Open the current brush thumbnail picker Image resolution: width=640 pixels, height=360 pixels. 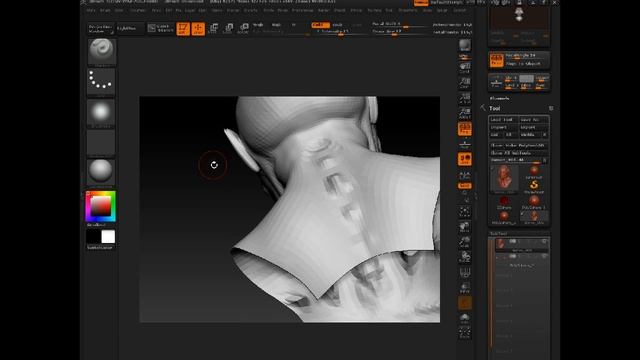101,52
